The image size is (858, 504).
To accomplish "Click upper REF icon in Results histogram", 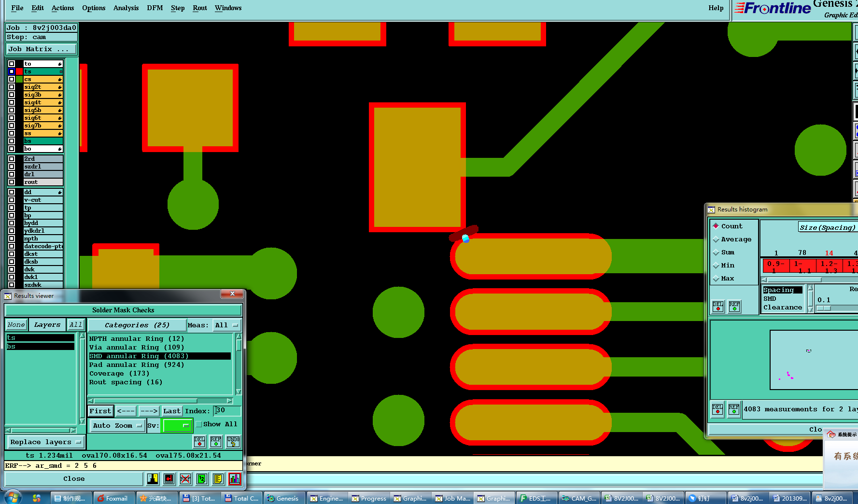I will [734, 307].
